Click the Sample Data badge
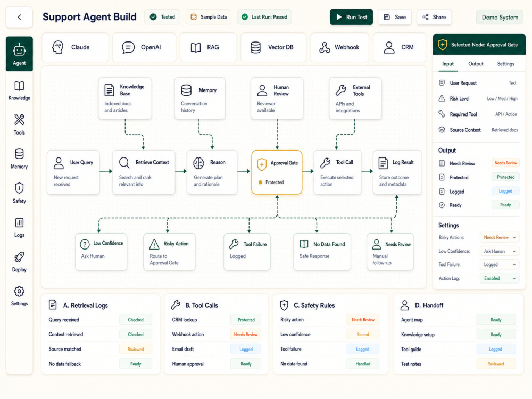This screenshot has height=399, width=532. click(209, 17)
